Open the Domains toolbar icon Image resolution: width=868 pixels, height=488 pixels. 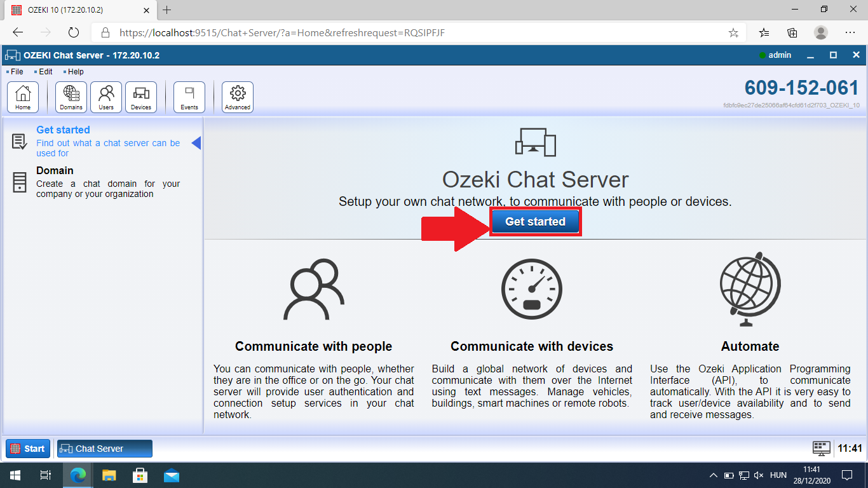click(x=71, y=97)
